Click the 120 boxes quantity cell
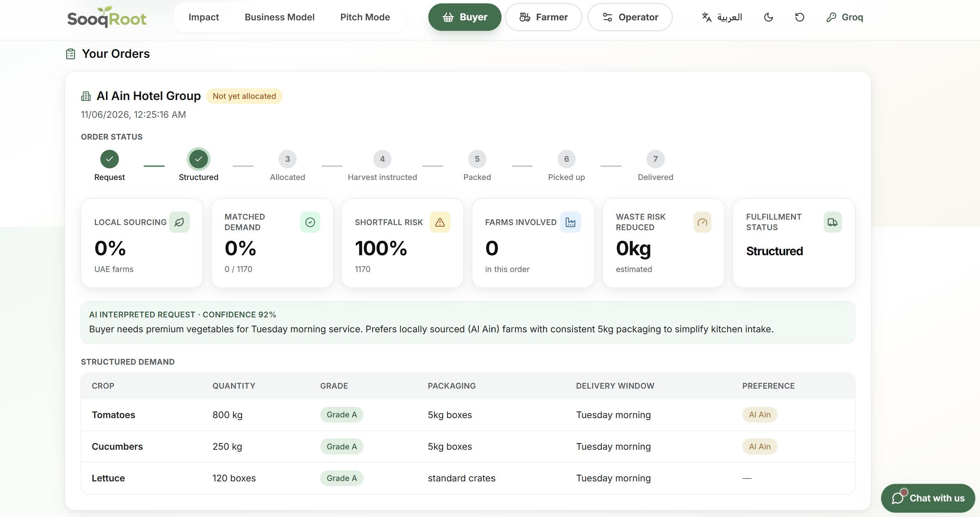The height and width of the screenshot is (517, 980). point(234,478)
